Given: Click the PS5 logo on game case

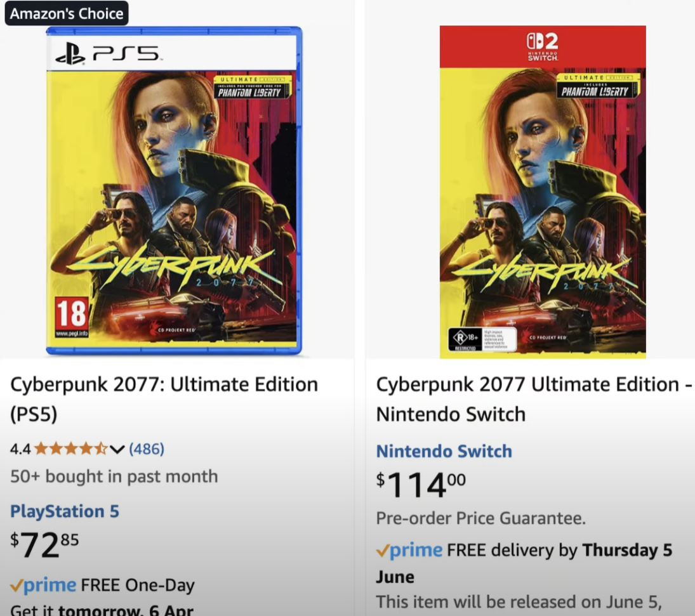Looking at the screenshot, I should pos(107,55).
